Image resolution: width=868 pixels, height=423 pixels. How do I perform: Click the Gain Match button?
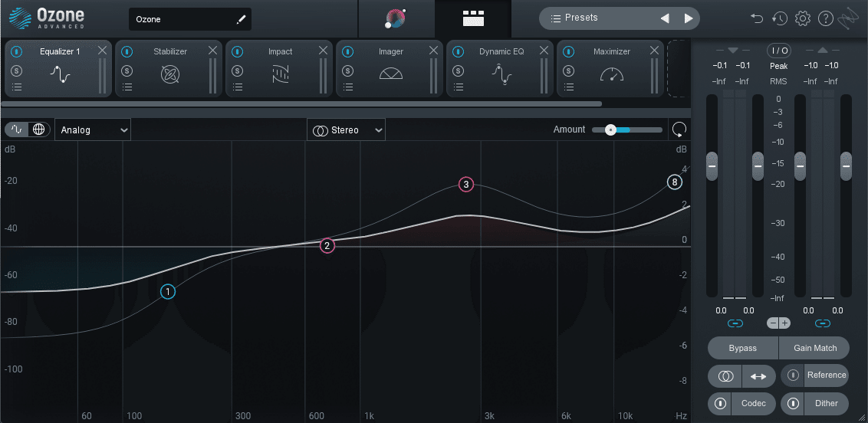pyautogui.click(x=814, y=348)
